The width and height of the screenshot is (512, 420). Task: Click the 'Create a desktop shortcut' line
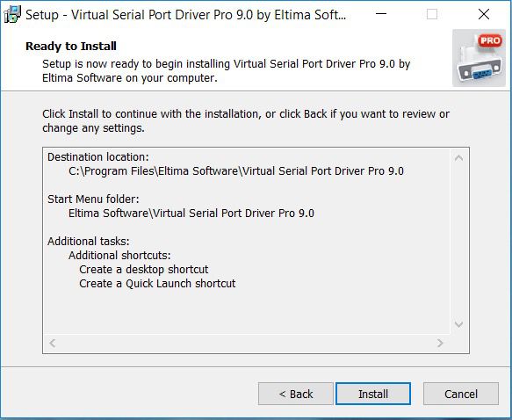click(x=144, y=270)
